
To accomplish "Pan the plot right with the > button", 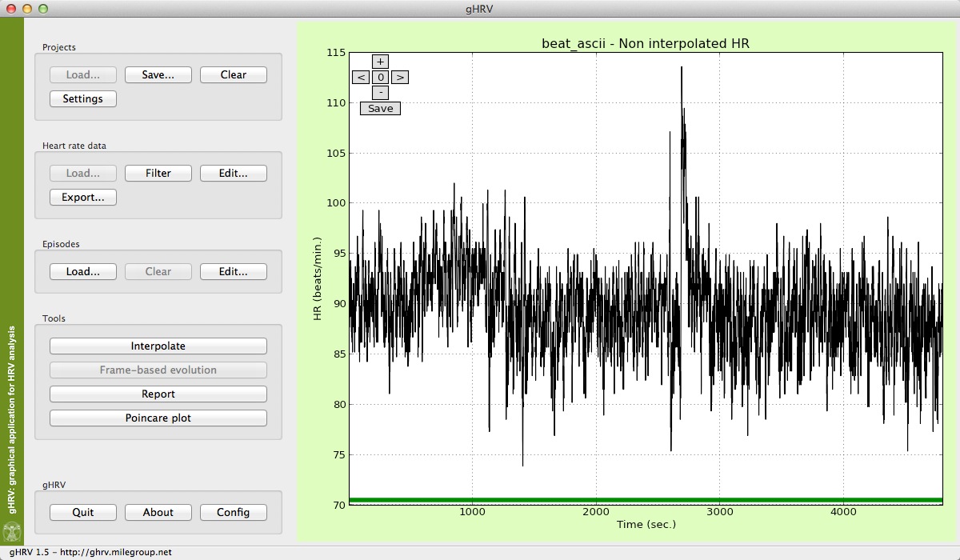I will (400, 78).
